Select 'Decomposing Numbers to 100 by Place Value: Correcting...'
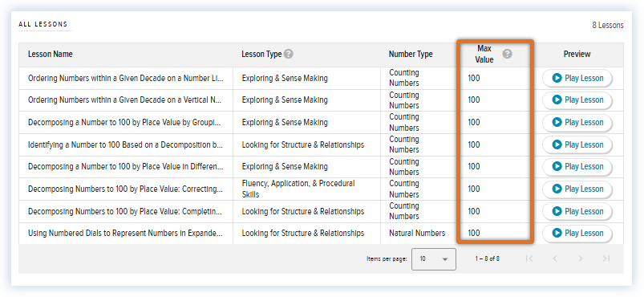644x297 pixels. tap(126, 189)
